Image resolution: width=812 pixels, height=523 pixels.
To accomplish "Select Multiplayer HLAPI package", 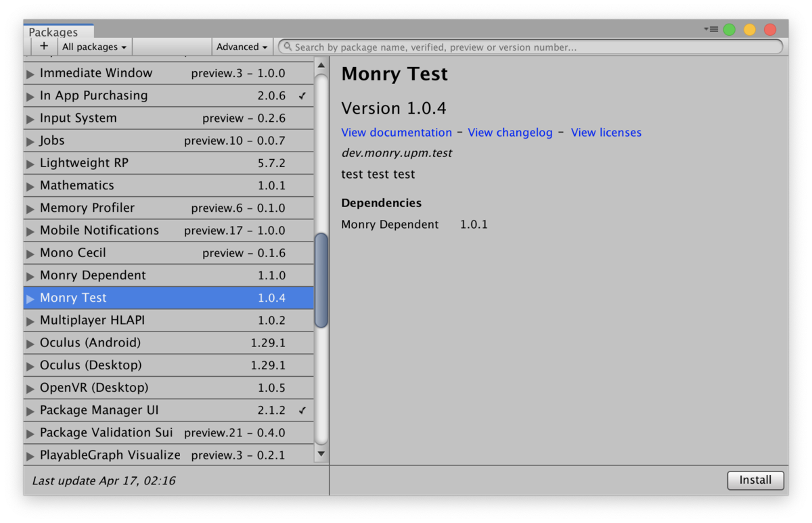I will [168, 320].
